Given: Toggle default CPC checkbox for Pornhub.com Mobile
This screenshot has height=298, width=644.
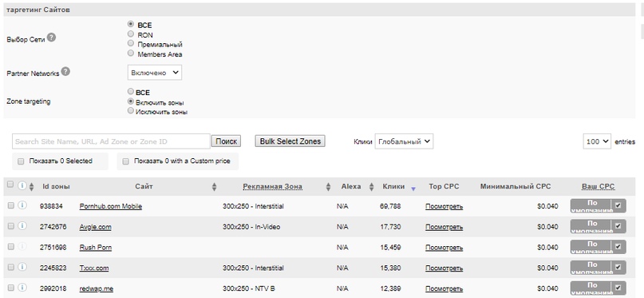Looking at the screenshot, I should (x=618, y=206).
